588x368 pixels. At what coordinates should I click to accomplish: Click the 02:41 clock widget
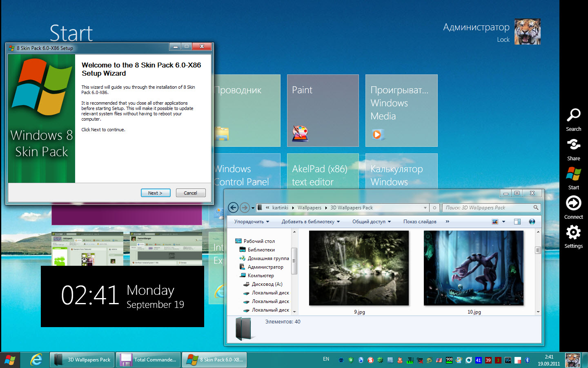point(122,296)
